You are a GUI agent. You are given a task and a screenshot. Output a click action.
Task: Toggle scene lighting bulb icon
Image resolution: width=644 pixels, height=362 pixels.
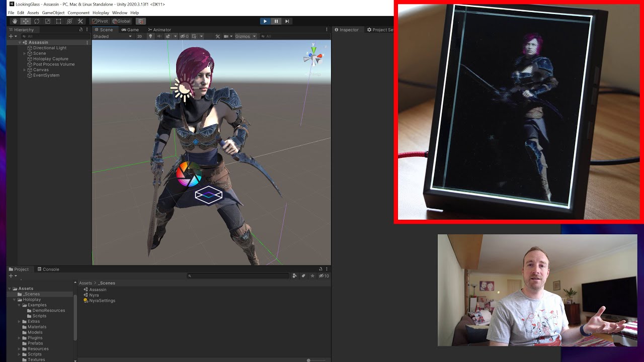[x=150, y=36]
